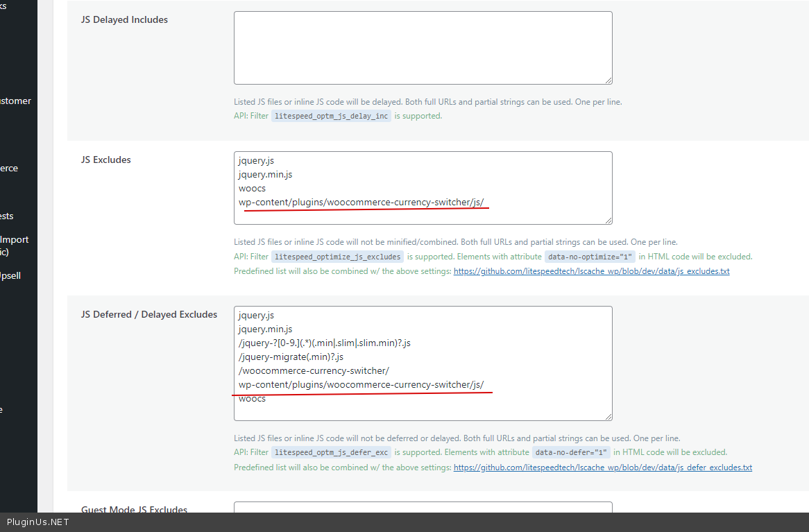
Task: Open the 'Import' sidebar menu item
Action: pyautogui.click(x=15, y=240)
